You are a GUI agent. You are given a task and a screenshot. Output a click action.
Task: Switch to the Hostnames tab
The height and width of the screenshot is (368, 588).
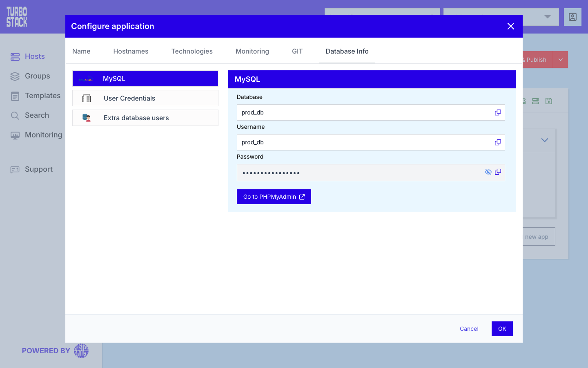[x=131, y=51]
